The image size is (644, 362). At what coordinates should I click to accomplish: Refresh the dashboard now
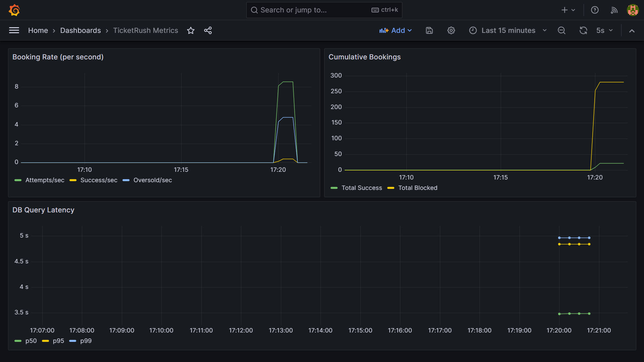coord(583,31)
